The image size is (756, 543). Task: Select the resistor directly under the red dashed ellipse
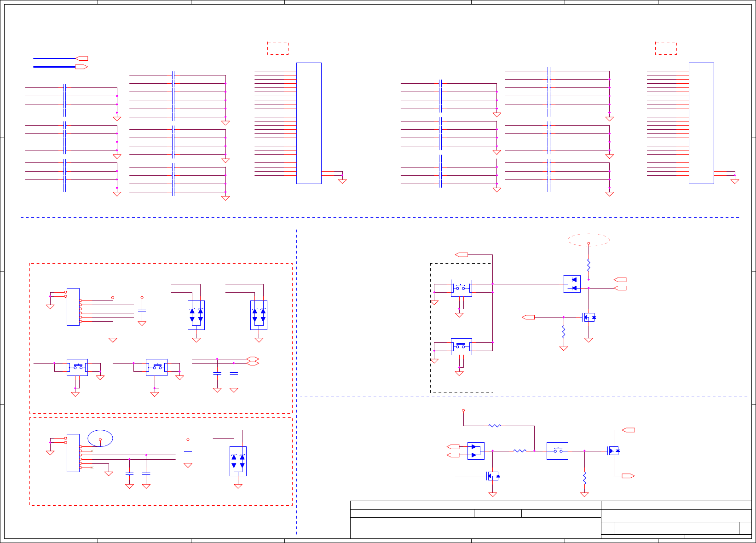pos(589,265)
